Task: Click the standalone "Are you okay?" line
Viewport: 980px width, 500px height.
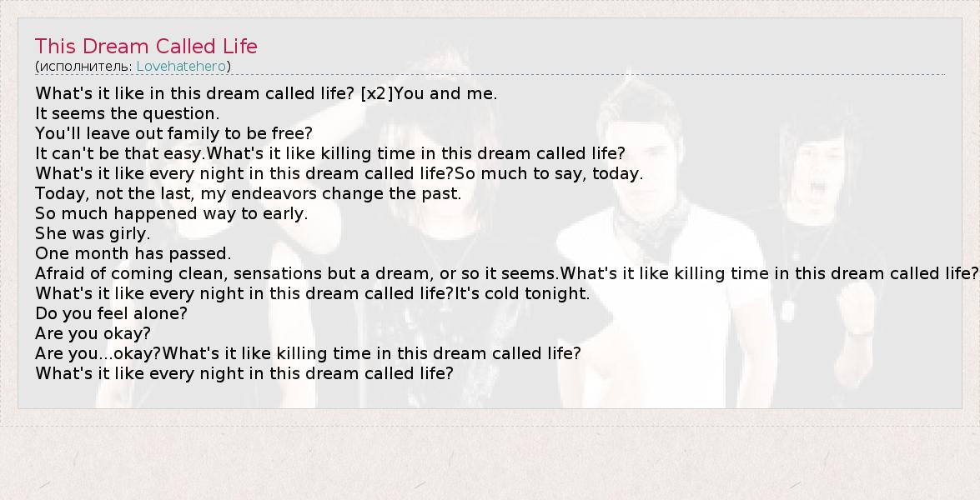Action: 93,333
